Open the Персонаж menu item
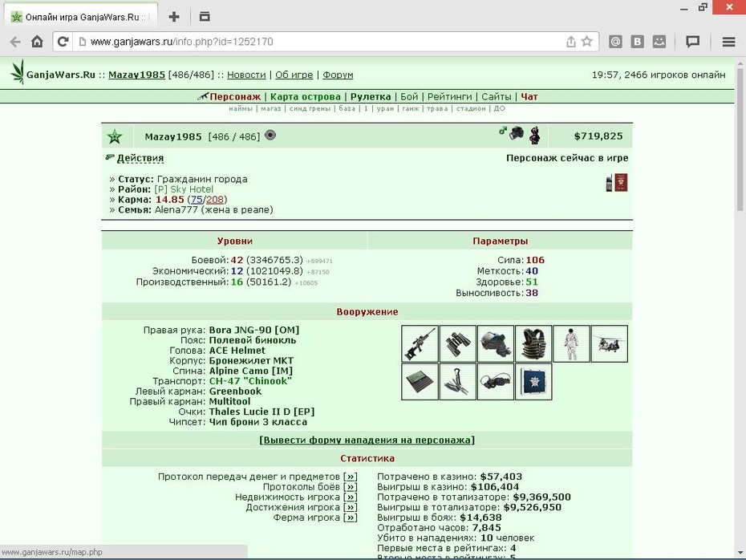The height and width of the screenshot is (560, 746). pos(235,96)
